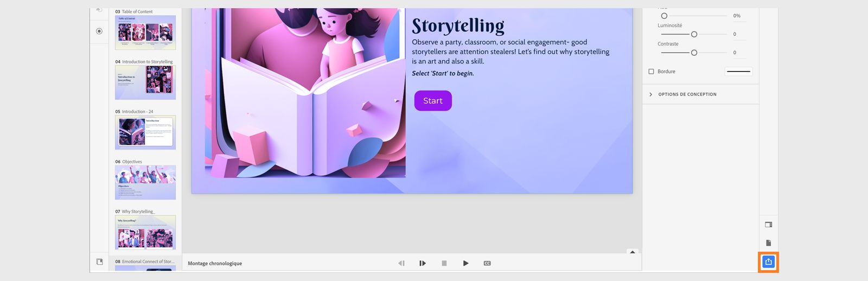Click the rewind to previous frame icon
Image resolution: width=868 pixels, height=281 pixels.
(x=401, y=263)
